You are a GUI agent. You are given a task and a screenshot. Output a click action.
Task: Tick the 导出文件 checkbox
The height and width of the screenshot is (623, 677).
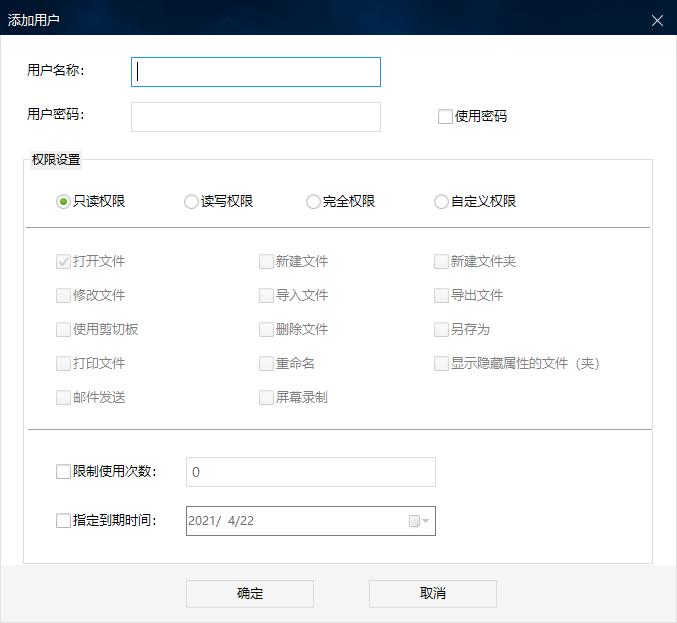pyautogui.click(x=441, y=295)
